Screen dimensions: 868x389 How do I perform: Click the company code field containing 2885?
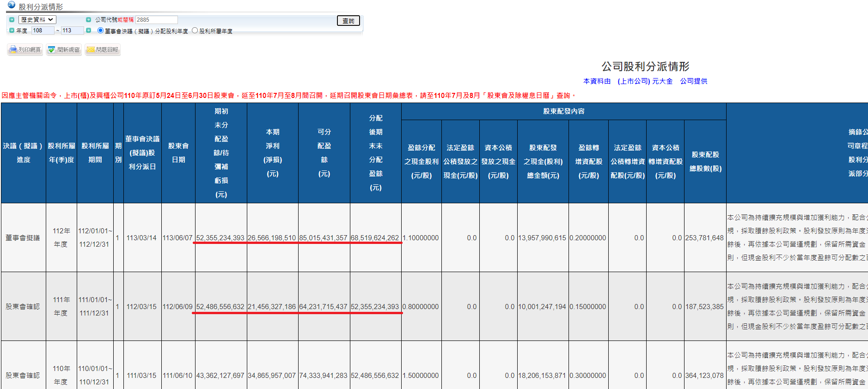point(156,20)
